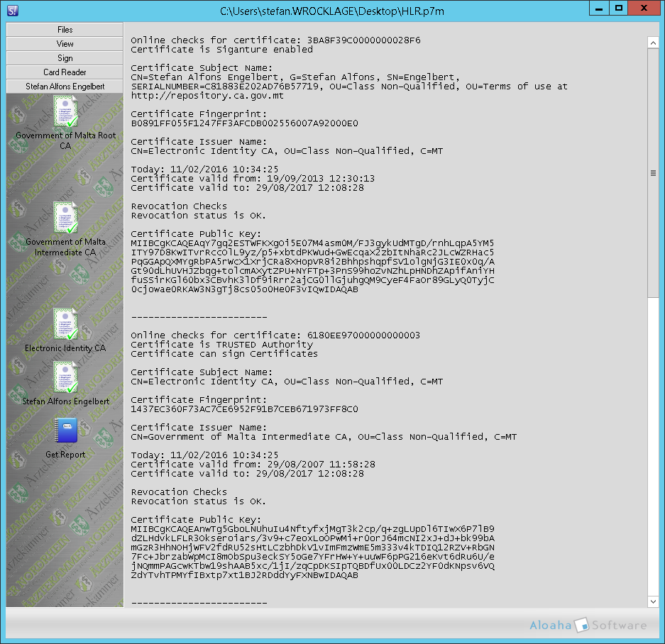The height and width of the screenshot is (644, 665).
Task: Click the Stefan Alfons Engelbert certificate icon
Action: click(65, 377)
